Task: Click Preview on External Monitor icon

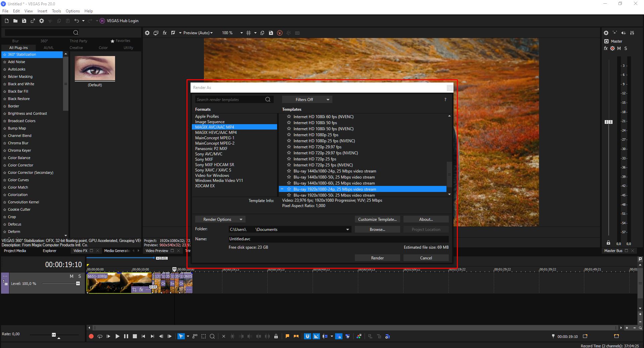Action: click(156, 33)
